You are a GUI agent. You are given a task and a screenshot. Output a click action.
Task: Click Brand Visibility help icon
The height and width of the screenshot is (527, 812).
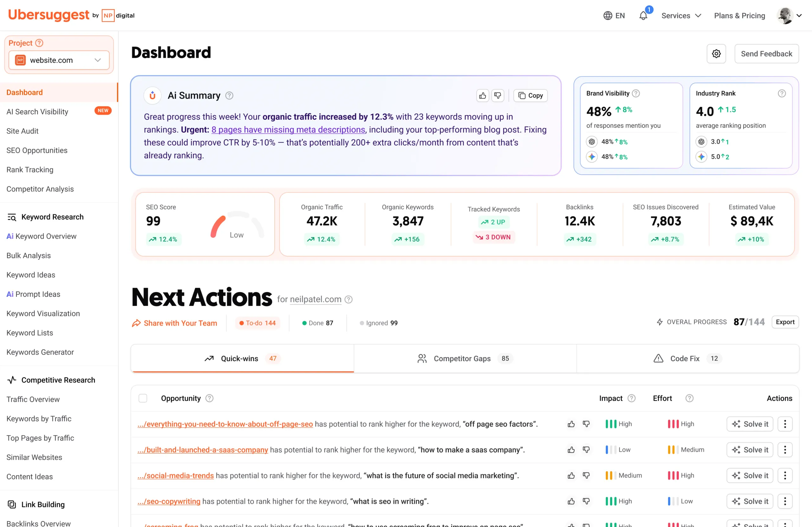click(636, 94)
